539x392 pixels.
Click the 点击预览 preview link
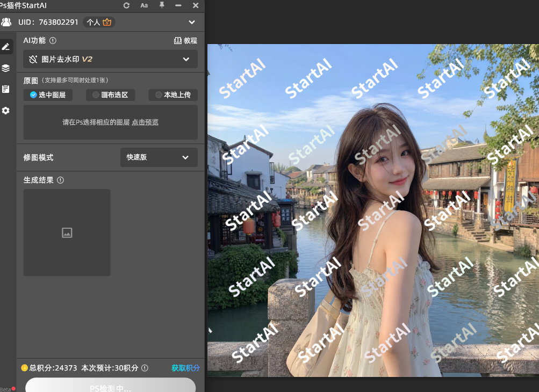click(145, 122)
